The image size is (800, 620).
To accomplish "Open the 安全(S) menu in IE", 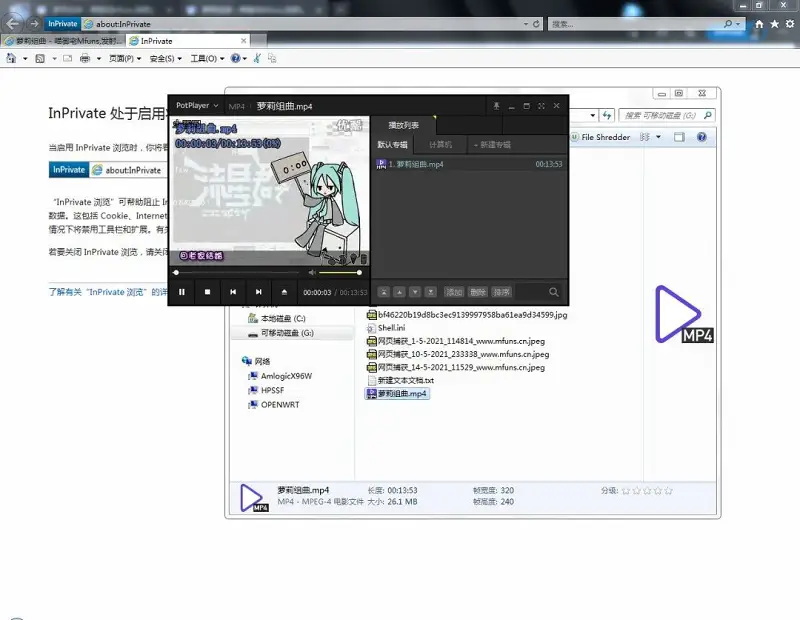I will coord(165,59).
